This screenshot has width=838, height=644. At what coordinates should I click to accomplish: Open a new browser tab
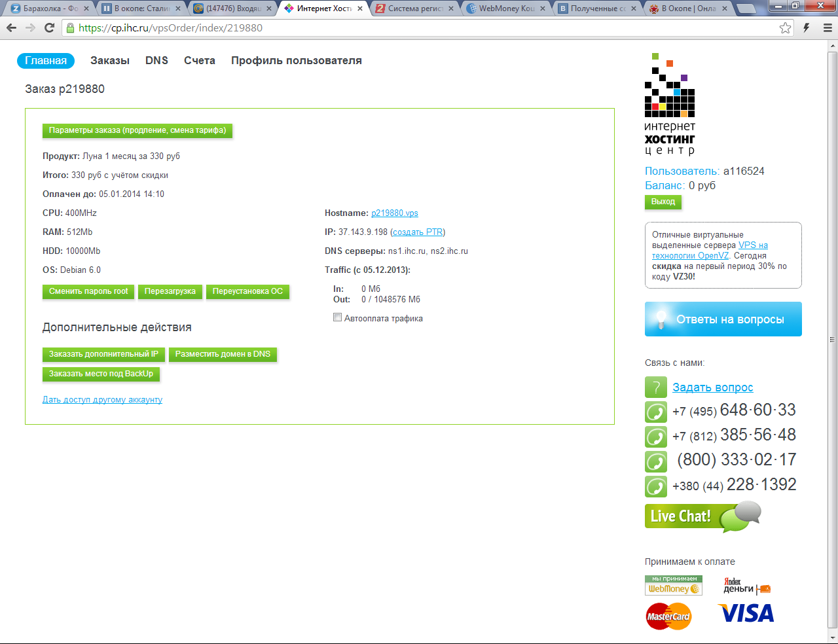coord(746,9)
